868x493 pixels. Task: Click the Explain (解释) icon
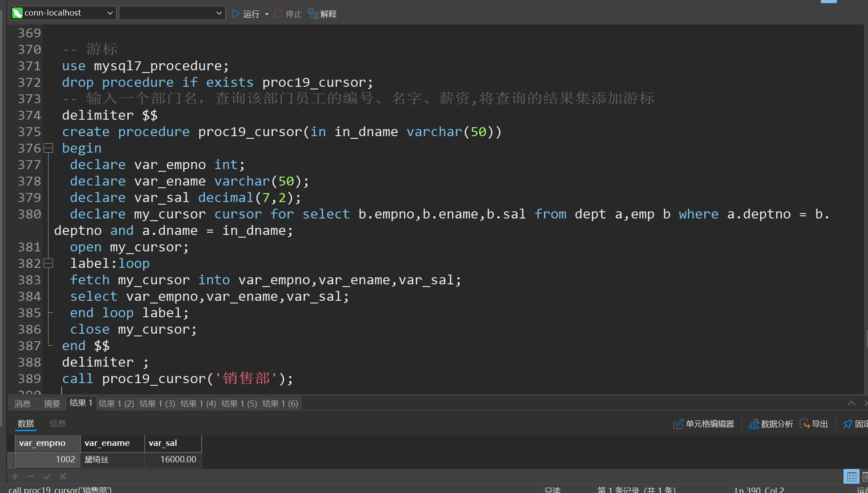(x=313, y=14)
